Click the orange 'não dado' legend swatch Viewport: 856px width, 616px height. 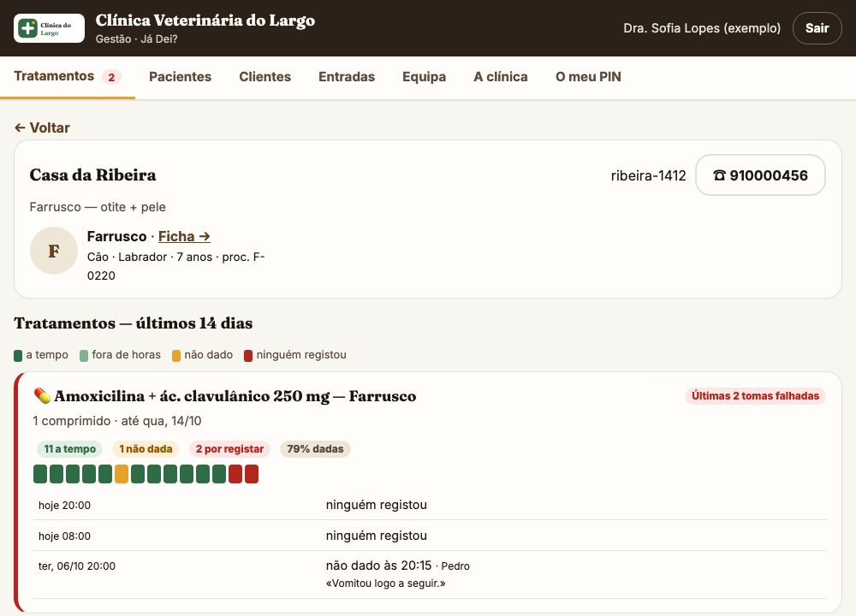(176, 356)
